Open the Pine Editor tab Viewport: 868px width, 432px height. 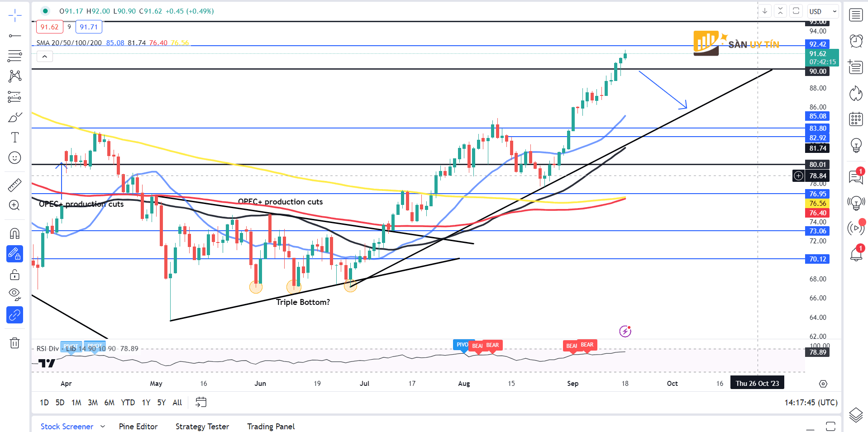(138, 427)
